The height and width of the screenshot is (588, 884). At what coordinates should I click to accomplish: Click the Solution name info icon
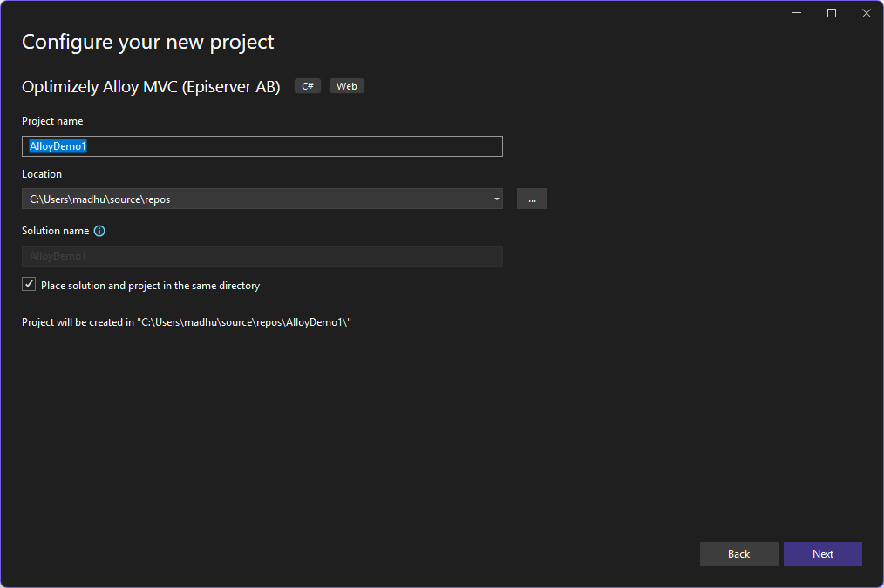click(99, 232)
